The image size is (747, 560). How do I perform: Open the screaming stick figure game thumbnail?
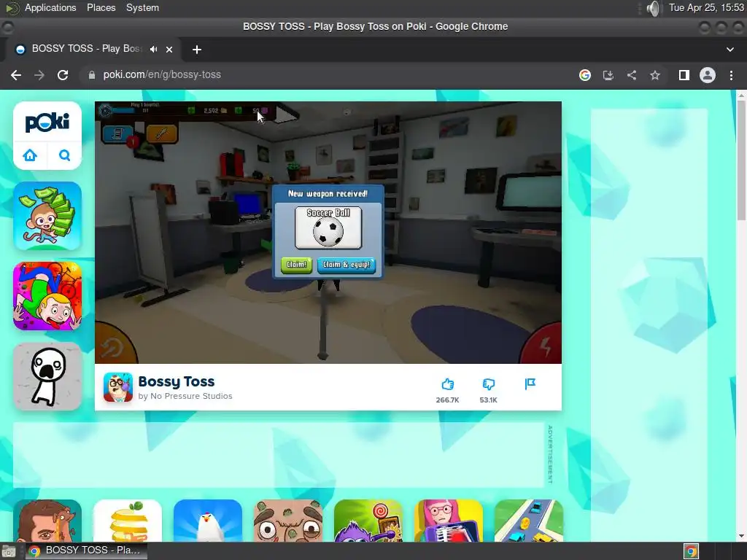point(47,376)
